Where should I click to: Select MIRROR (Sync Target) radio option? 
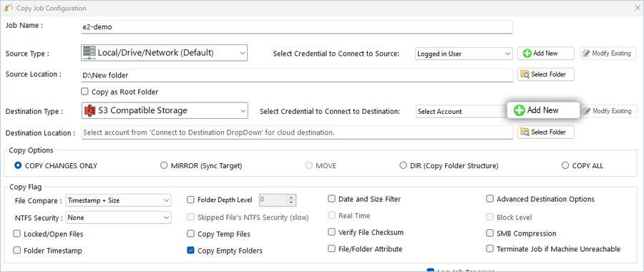click(164, 165)
